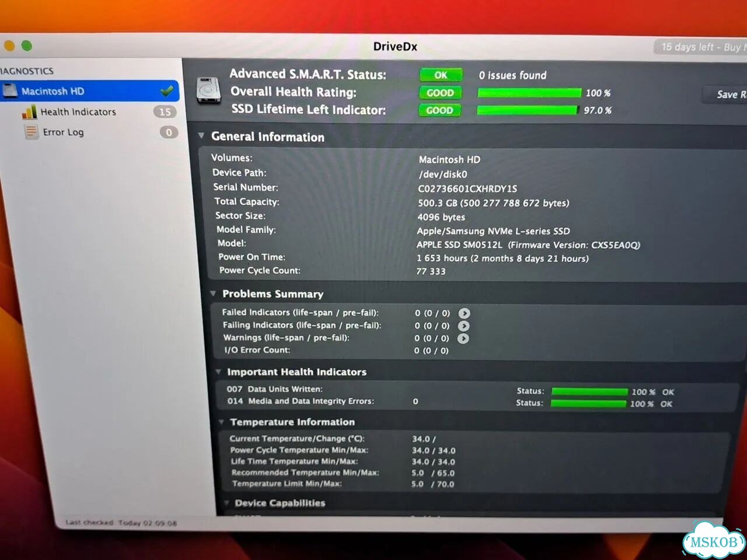Click the Last checked status text
The height and width of the screenshot is (560, 747).
(x=121, y=523)
